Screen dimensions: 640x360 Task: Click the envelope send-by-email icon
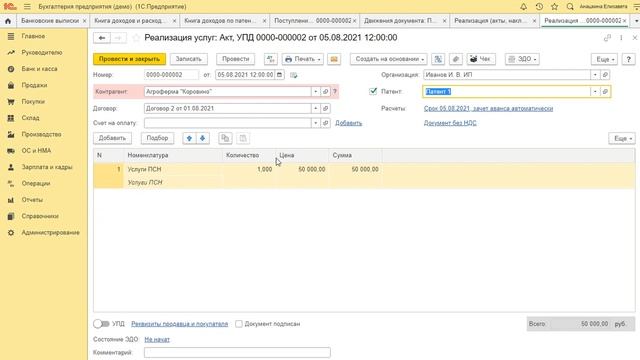[x=334, y=59]
